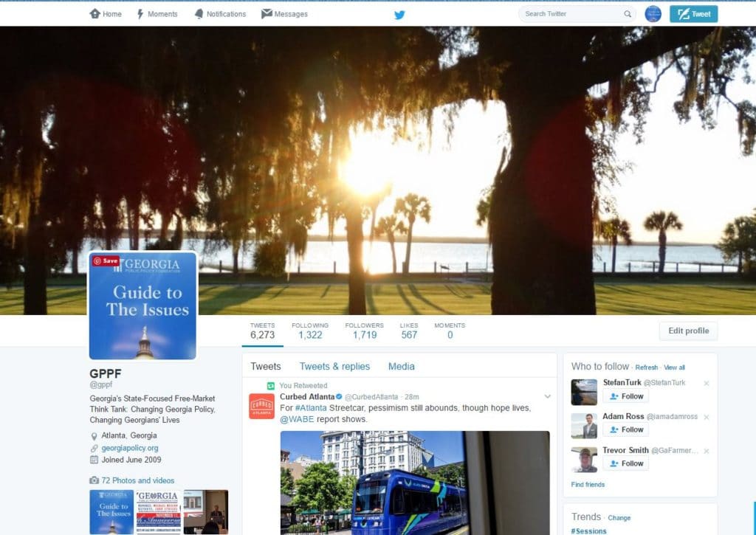Open the profile avatar menu in header
756x535 pixels.
[653, 14]
